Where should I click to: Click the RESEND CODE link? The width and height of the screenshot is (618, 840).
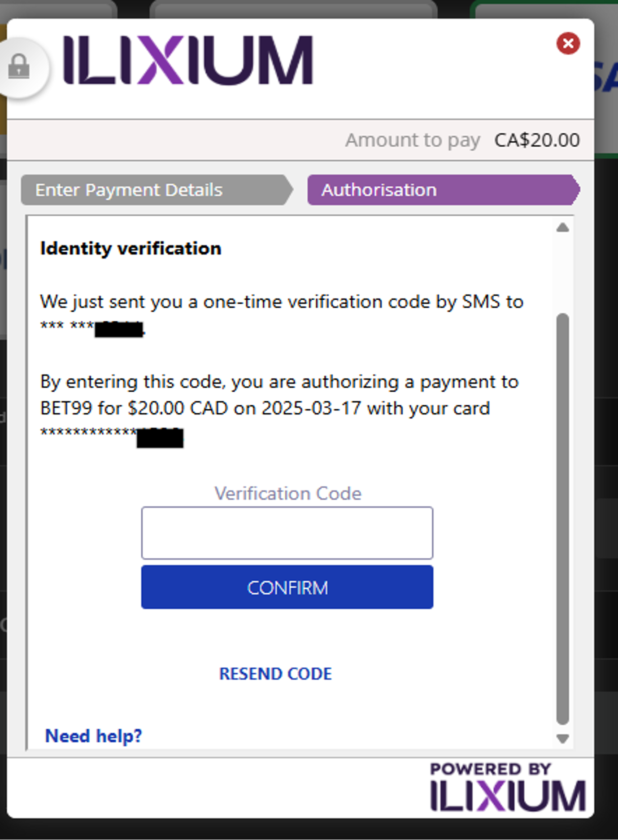pyautogui.click(x=275, y=674)
